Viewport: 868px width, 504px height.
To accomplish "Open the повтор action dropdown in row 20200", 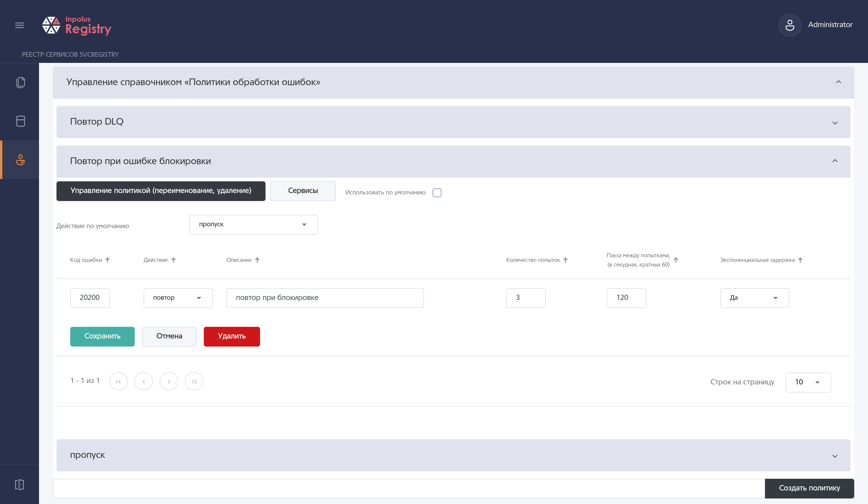I will click(178, 298).
